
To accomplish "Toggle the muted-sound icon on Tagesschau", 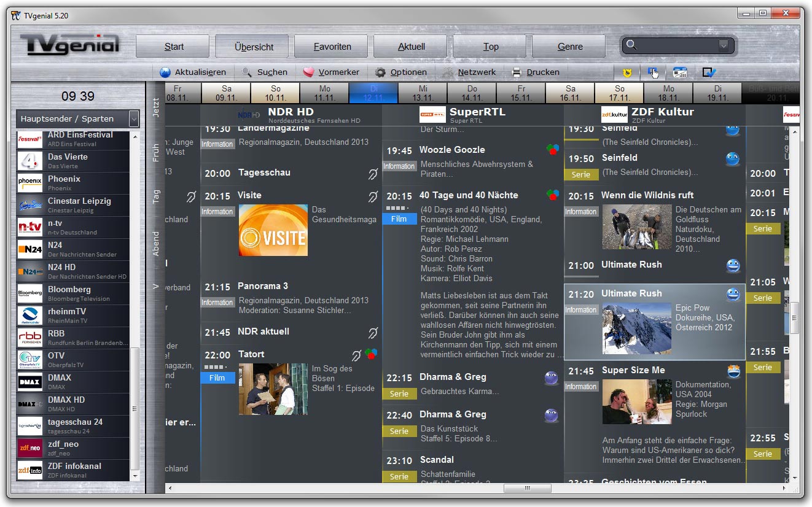I will click(x=372, y=175).
